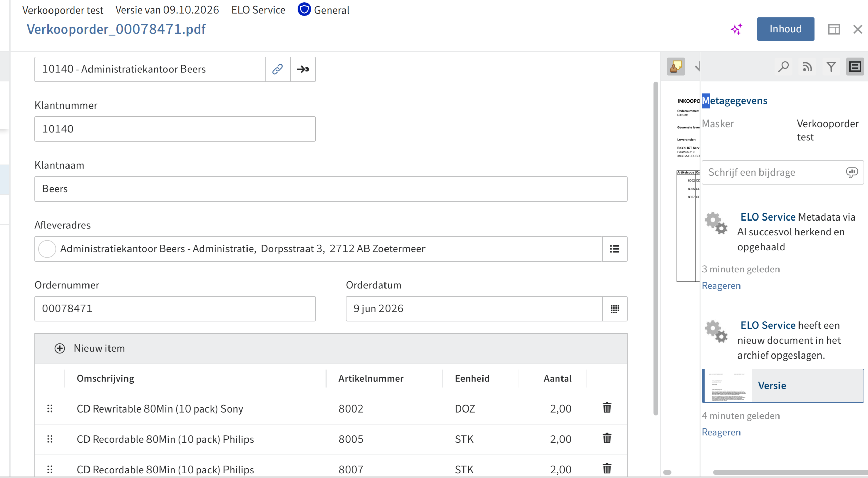Click the Metagegevens heading link
This screenshot has height=478, width=868.
734,101
